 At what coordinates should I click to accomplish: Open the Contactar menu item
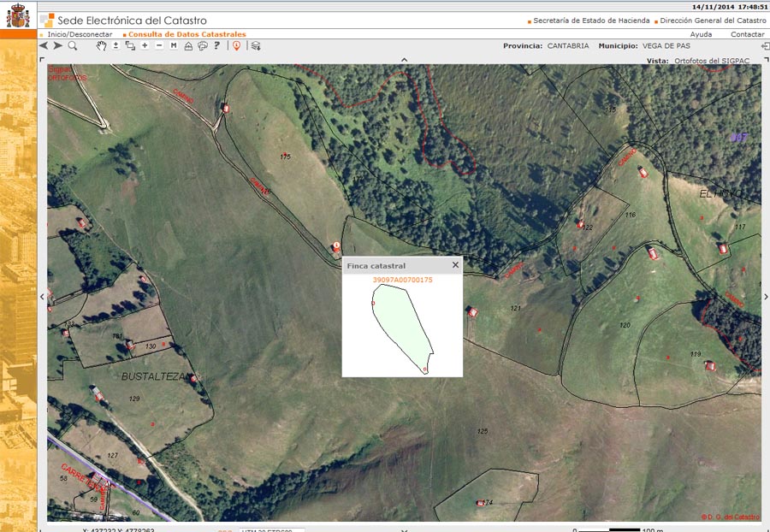748,34
